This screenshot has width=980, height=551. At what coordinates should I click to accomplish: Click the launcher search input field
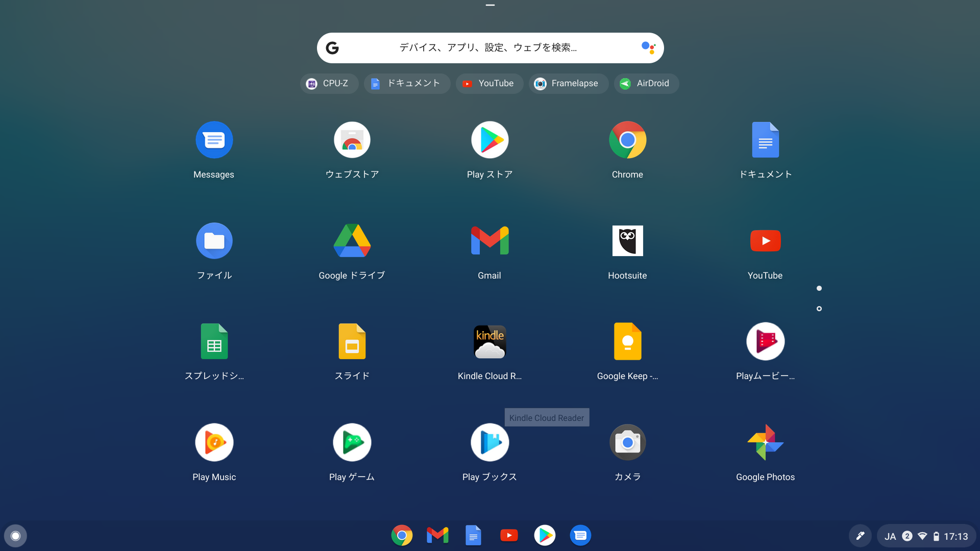point(487,48)
